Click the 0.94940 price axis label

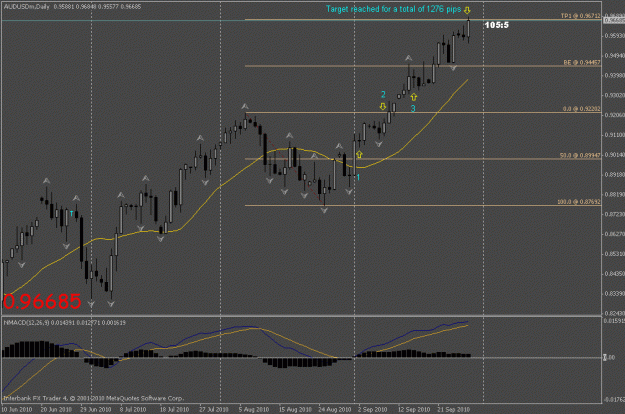point(614,56)
